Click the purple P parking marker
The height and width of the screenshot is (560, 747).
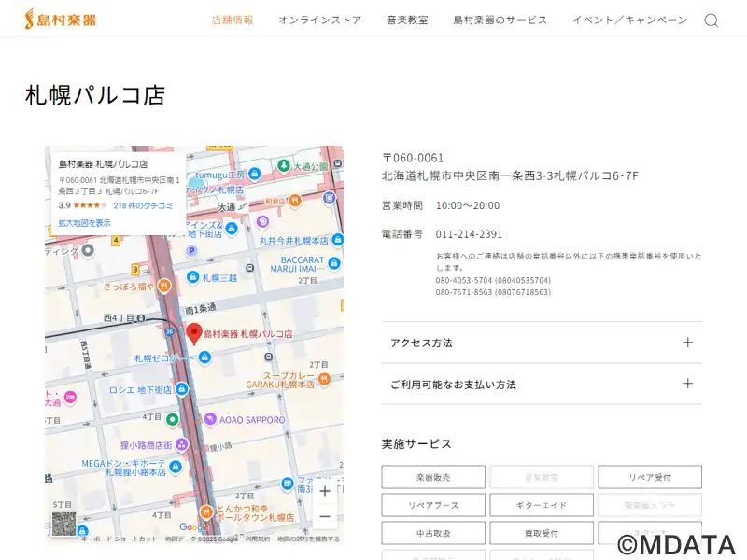[x=191, y=251]
